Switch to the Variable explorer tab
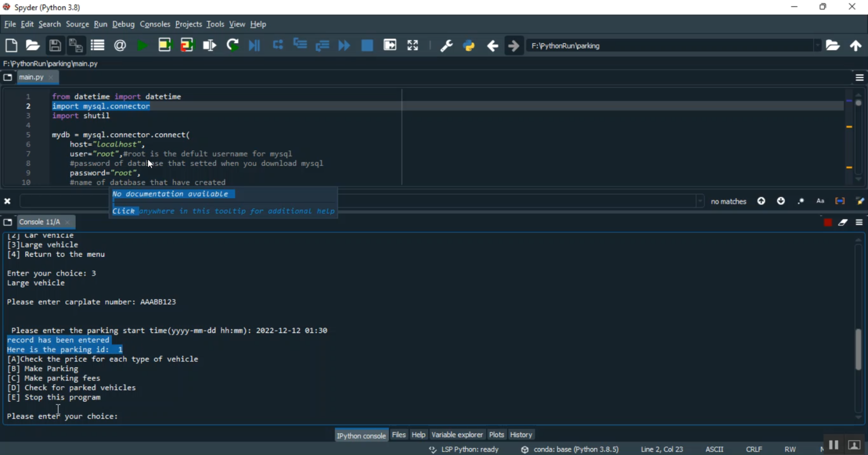 [x=457, y=435]
